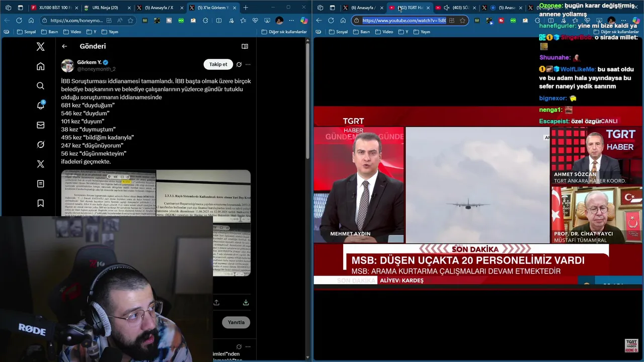The height and width of the screenshot is (362, 644).
Task: Expand Yayın bookmarks folder in left browser
Action: (x=110, y=32)
